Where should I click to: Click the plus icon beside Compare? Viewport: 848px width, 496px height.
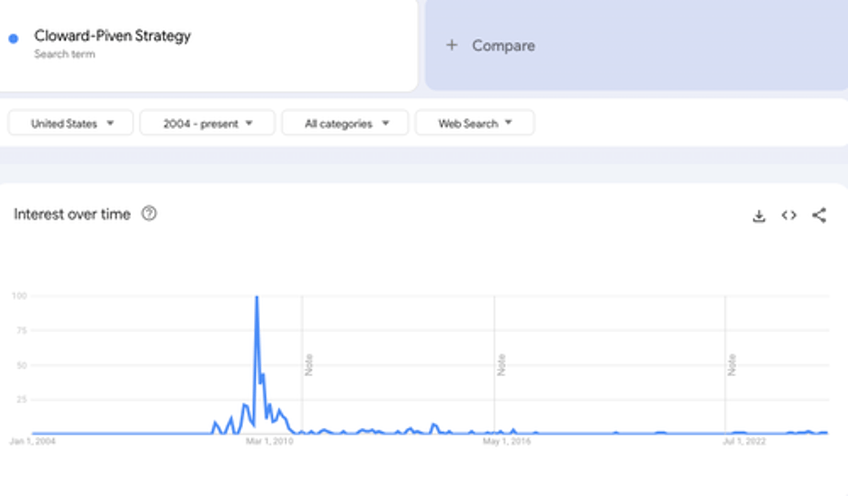pos(452,45)
